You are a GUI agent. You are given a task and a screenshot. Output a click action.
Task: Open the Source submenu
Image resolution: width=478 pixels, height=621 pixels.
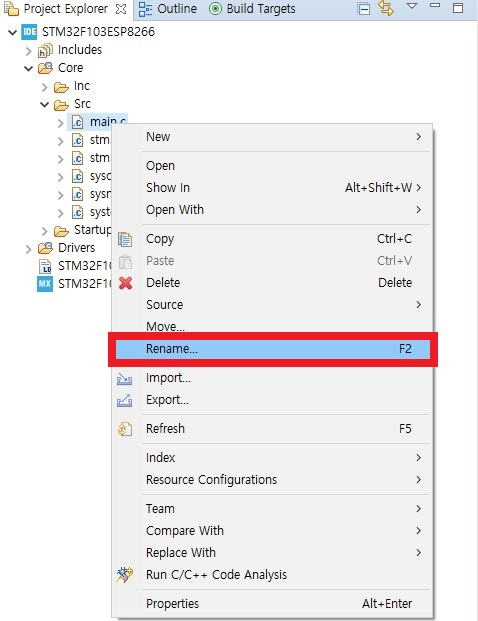point(272,305)
